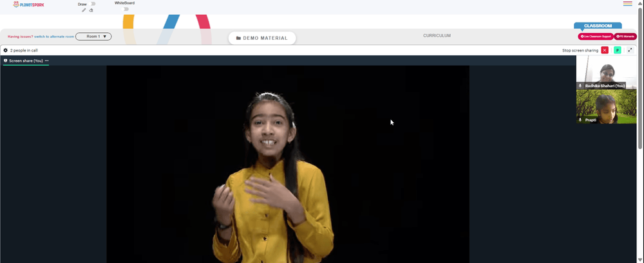Click Radhika Shahari's microphone icon
The width and height of the screenshot is (644, 263).
(x=580, y=86)
